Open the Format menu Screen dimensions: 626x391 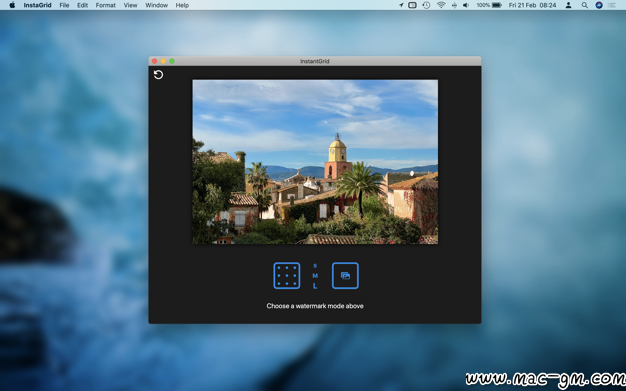(106, 5)
